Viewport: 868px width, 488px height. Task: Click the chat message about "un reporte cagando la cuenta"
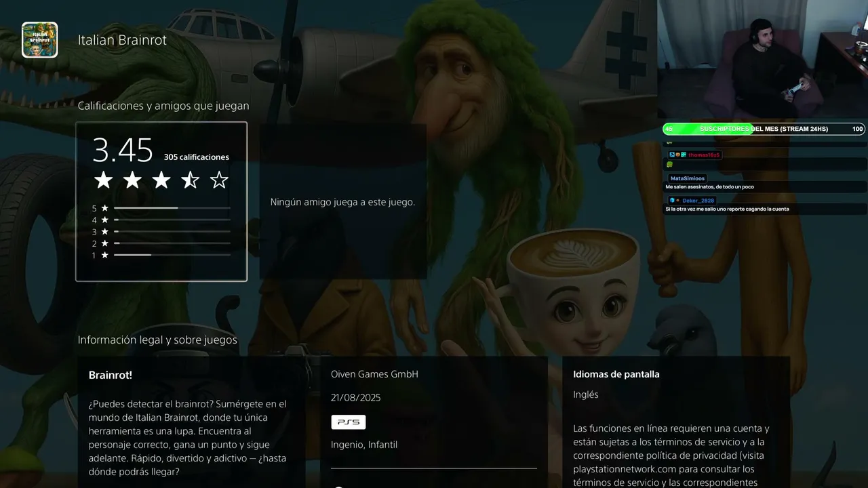[x=727, y=209]
